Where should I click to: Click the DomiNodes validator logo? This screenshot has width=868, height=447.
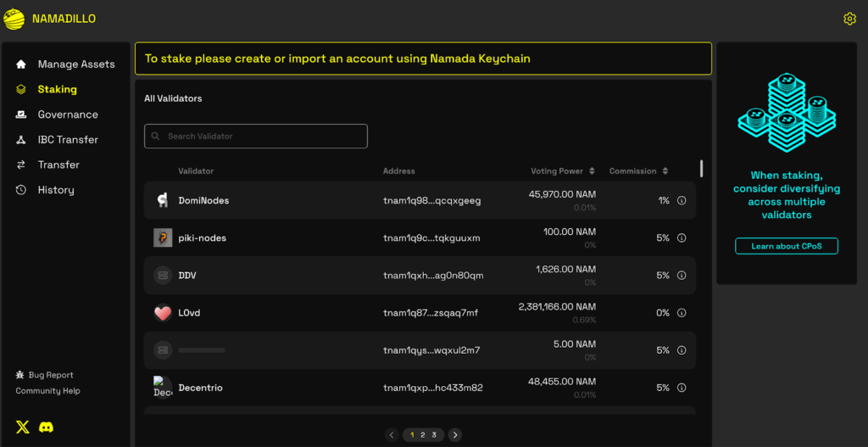click(x=163, y=200)
